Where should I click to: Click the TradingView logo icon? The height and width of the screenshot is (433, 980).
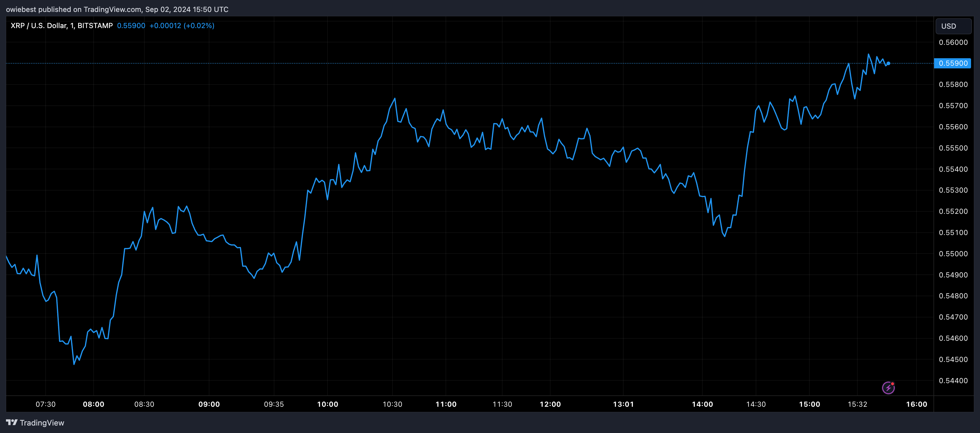12,422
